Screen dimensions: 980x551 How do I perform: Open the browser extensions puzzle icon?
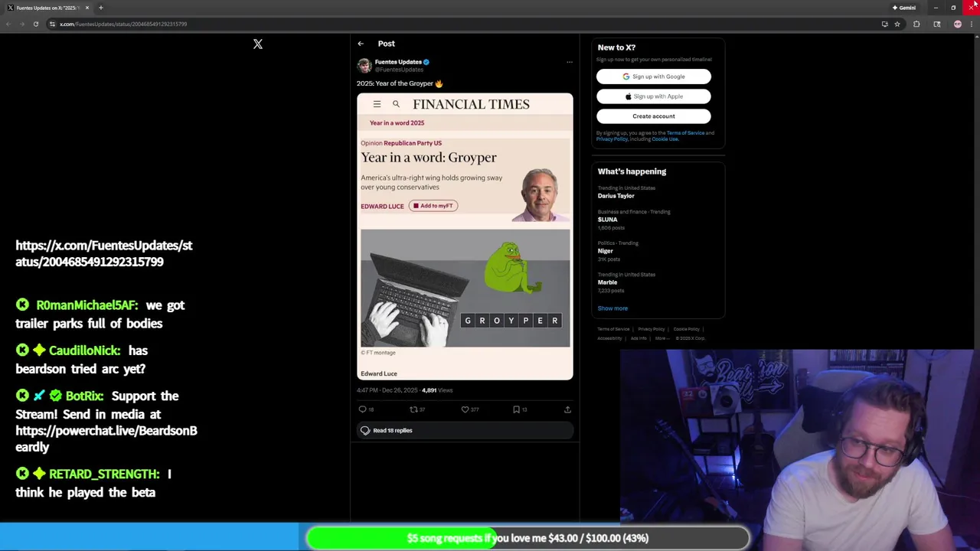point(916,24)
